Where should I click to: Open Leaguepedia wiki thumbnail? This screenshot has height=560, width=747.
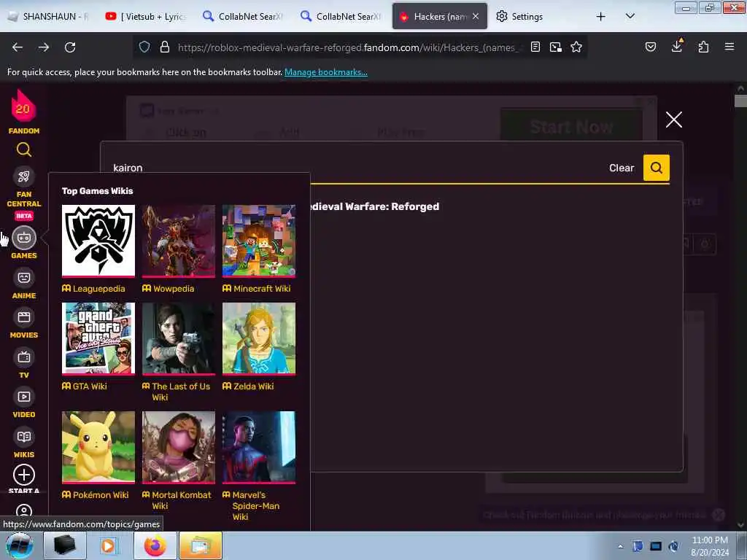point(98,241)
